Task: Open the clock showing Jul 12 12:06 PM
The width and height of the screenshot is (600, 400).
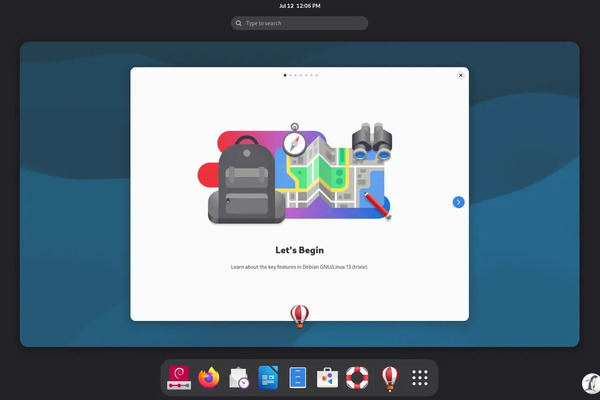Action: (300, 6)
